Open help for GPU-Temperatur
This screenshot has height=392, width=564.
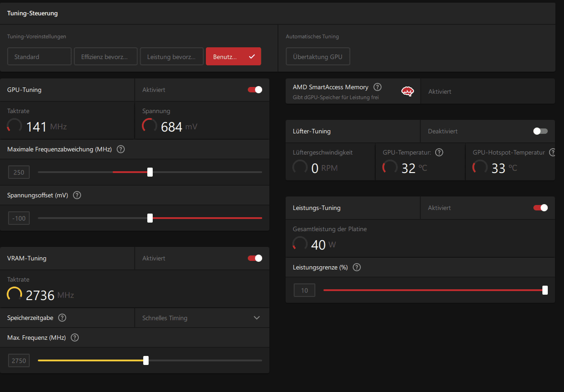tap(439, 152)
